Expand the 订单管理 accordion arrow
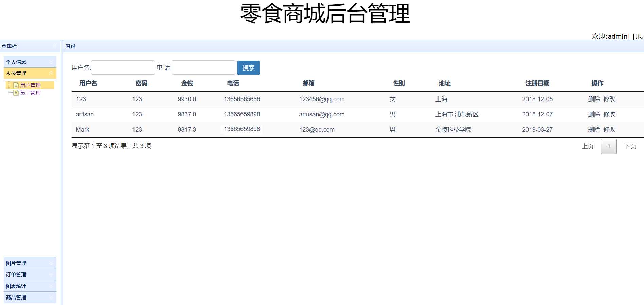644x305 pixels. click(51, 274)
